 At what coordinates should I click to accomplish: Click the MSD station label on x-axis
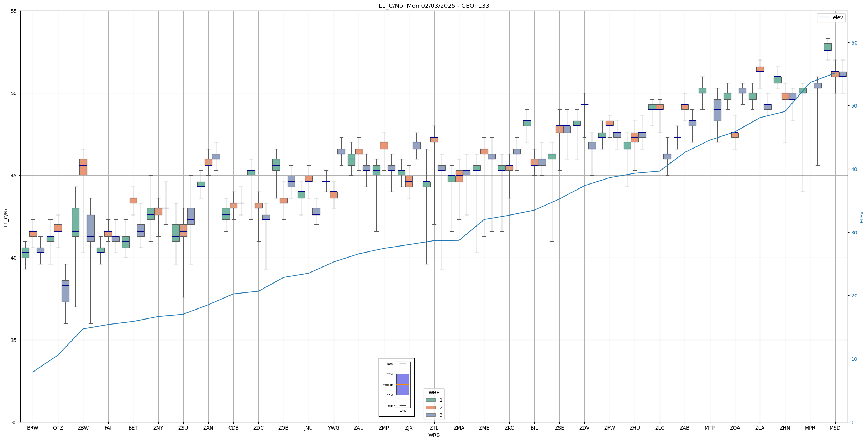(835, 428)
